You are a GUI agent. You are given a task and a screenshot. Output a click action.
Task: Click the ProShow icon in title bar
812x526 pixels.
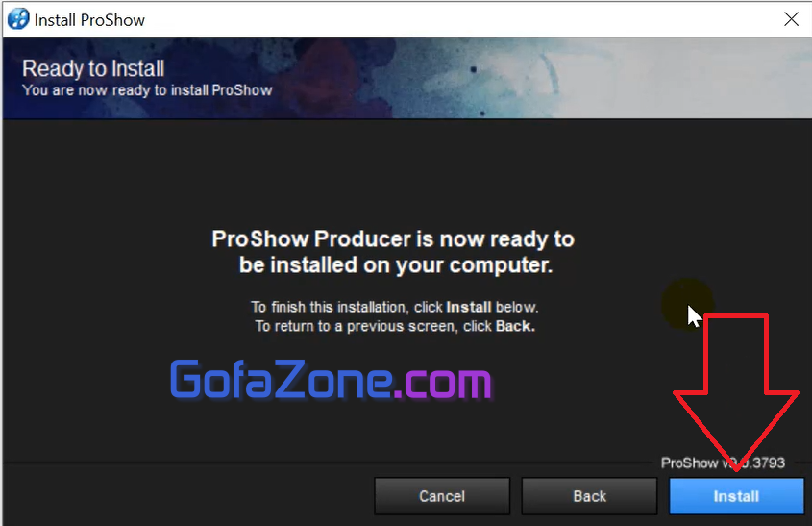(18, 19)
